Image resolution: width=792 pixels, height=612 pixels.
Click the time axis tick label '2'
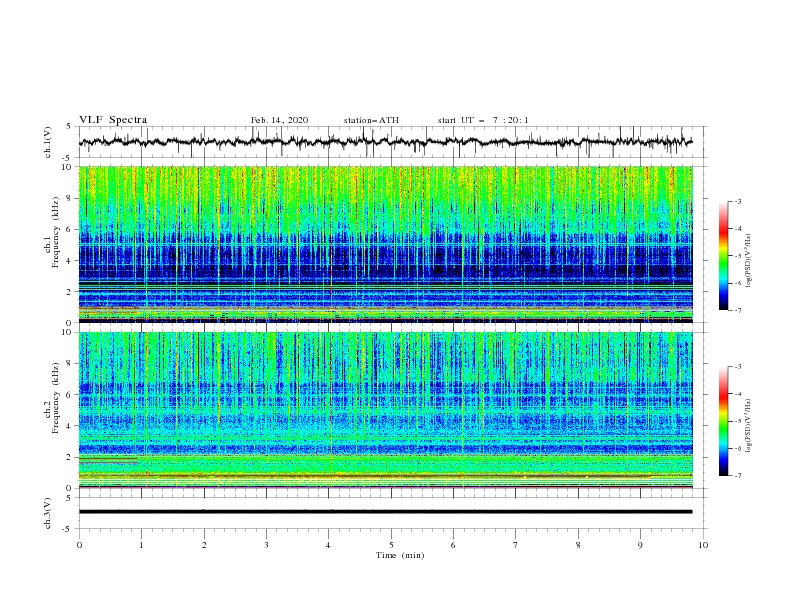(x=204, y=545)
